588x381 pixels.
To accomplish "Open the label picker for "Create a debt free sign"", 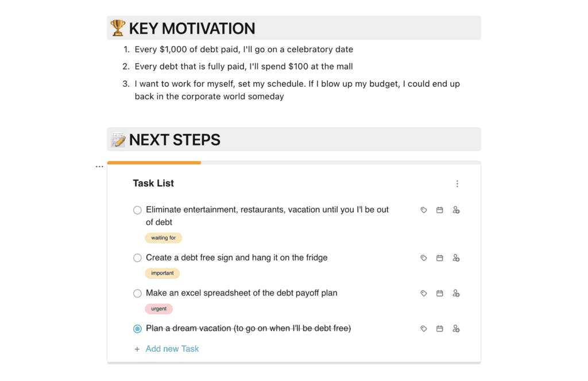I will tap(424, 257).
